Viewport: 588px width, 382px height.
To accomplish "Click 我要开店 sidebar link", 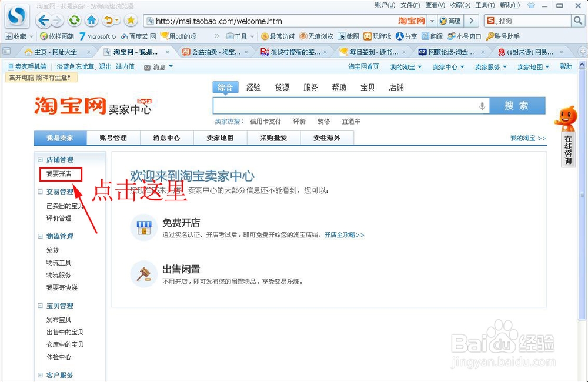I will [59, 174].
